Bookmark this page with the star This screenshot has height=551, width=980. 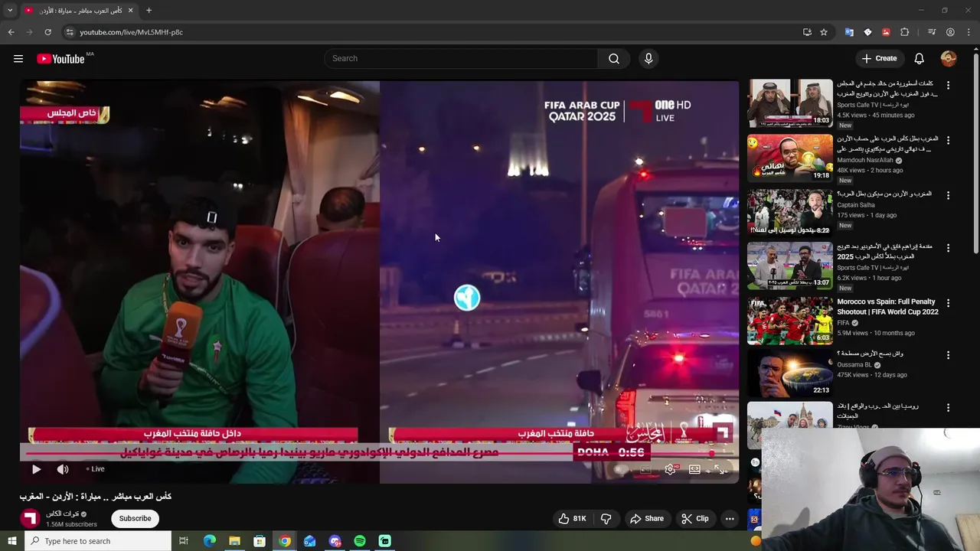pos(824,32)
